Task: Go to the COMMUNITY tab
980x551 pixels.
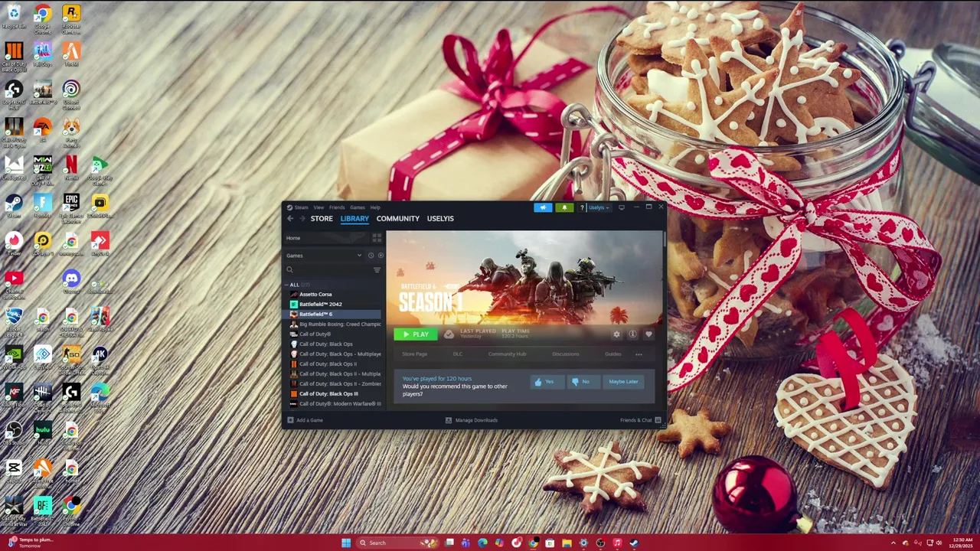Action: click(398, 219)
